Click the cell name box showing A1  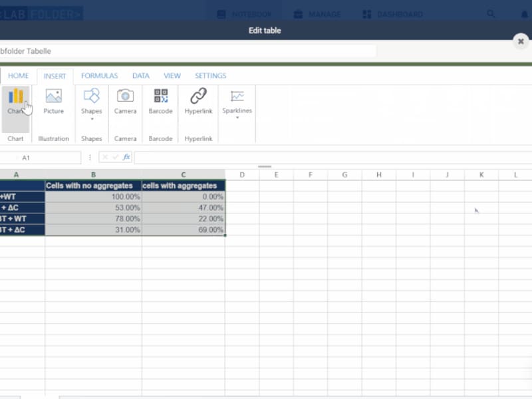[40, 158]
